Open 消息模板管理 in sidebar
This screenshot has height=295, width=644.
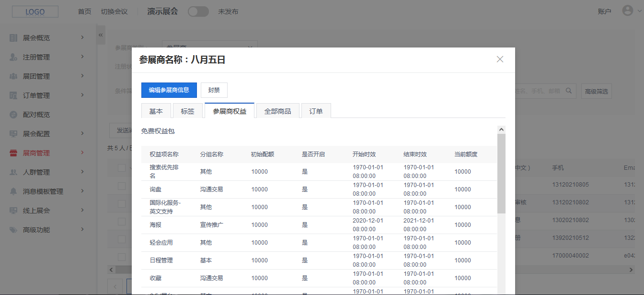tap(43, 191)
